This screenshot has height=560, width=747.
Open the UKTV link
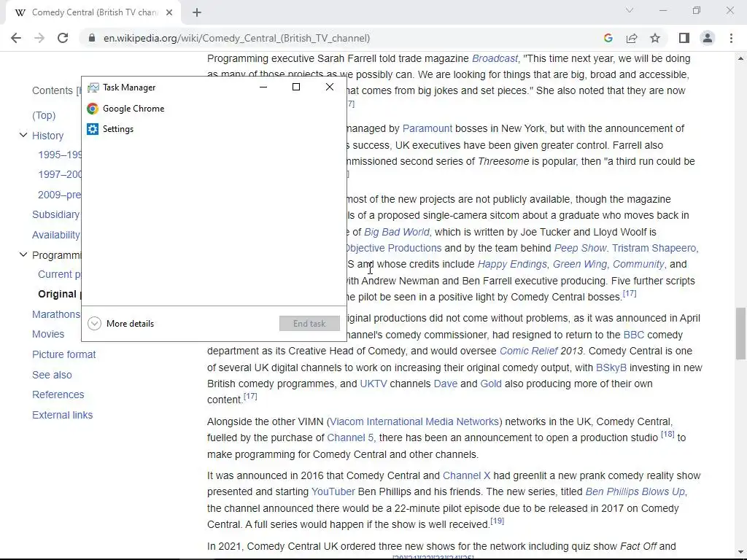point(373,384)
